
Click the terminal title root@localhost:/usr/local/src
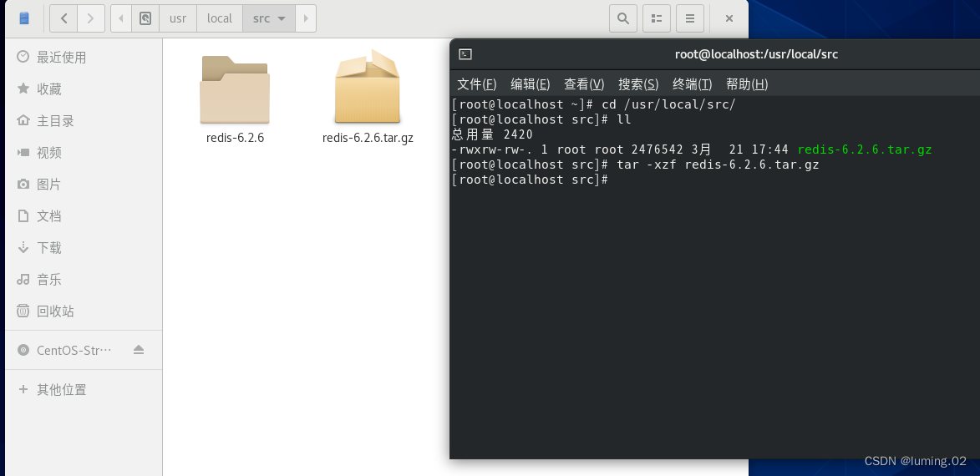(x=756, y=54)
